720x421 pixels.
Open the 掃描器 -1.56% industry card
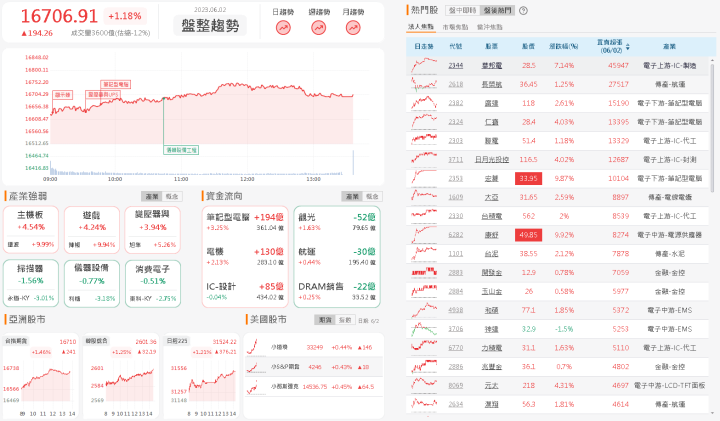pyautogui.click(x=31, y=283)
